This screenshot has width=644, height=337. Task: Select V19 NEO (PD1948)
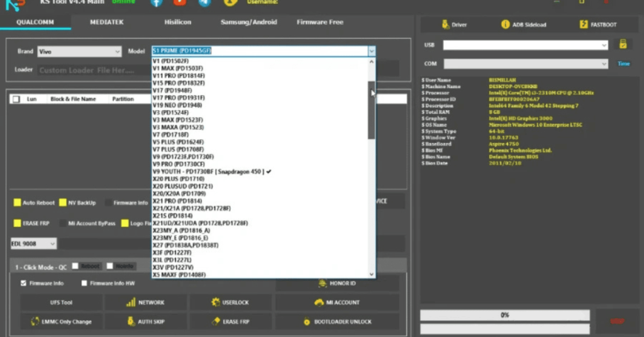(x=260, y=106)
